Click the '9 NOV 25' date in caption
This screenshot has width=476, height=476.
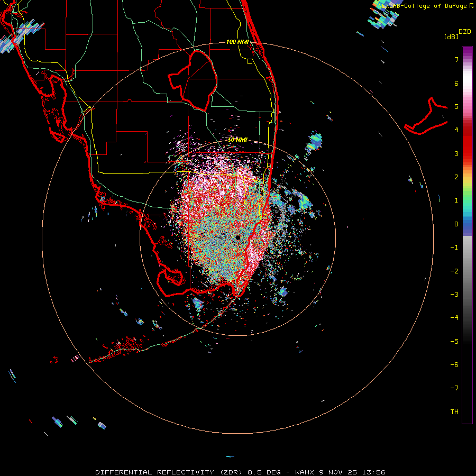338,472
